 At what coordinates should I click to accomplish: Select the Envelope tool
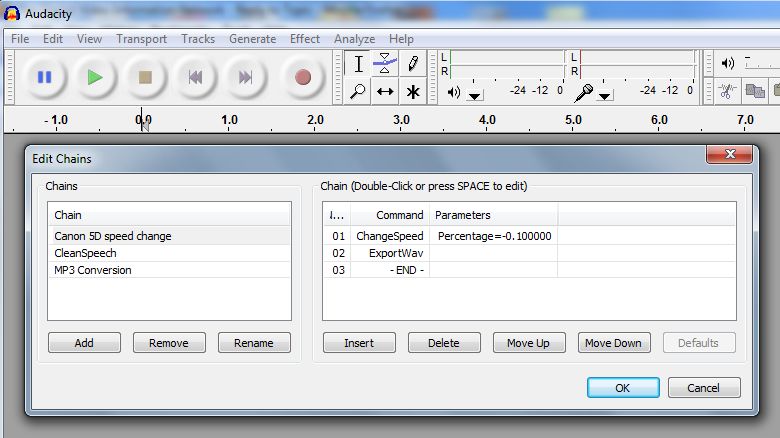click(x=385, y=64)
